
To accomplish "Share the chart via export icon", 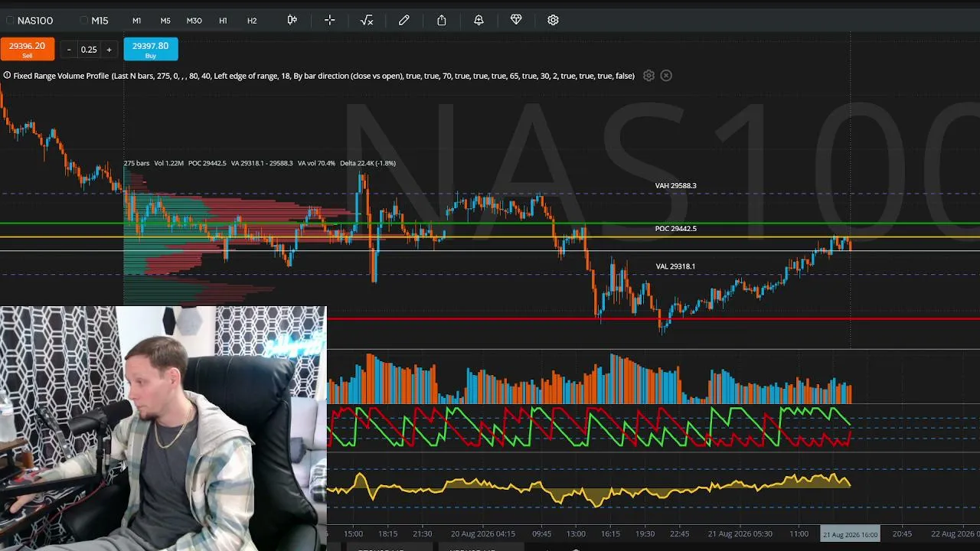I will pyautogui.click(x=442, y=20).
